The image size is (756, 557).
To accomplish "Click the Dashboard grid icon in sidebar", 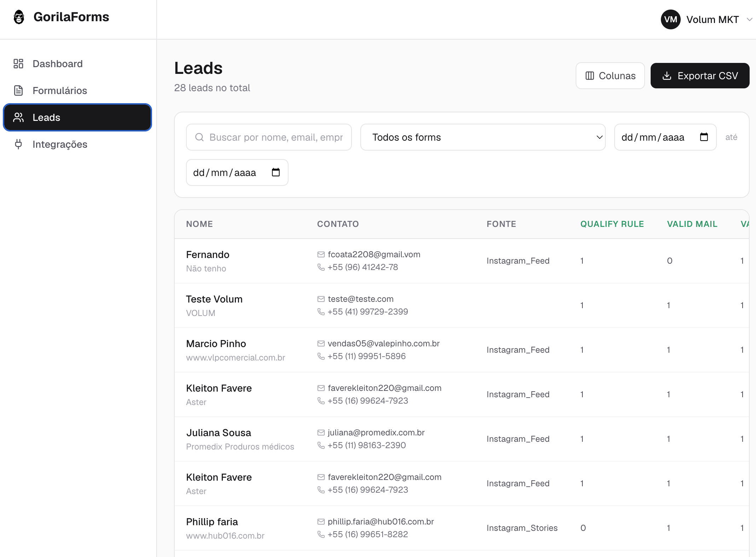I will [18, 64].
